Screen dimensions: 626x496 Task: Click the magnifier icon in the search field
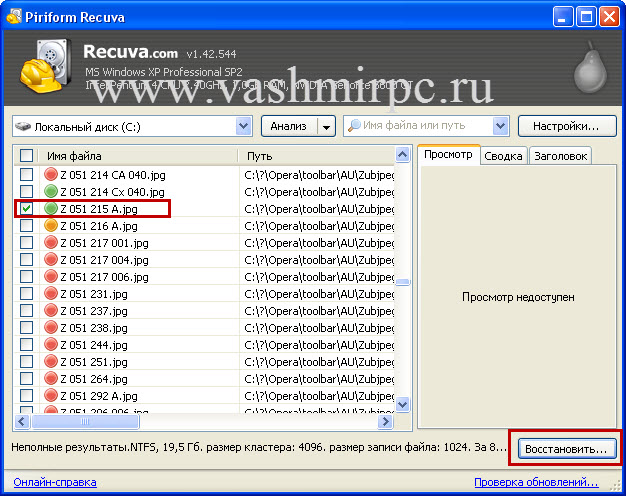[x=354, y=126]
